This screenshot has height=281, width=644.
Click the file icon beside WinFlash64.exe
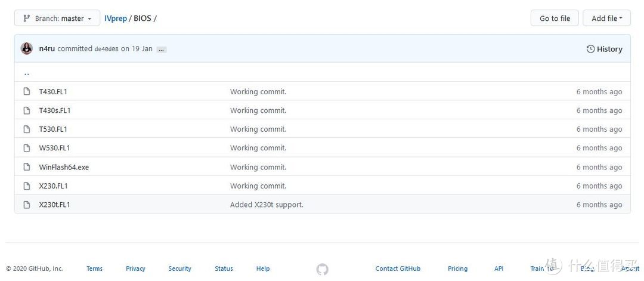27,167
